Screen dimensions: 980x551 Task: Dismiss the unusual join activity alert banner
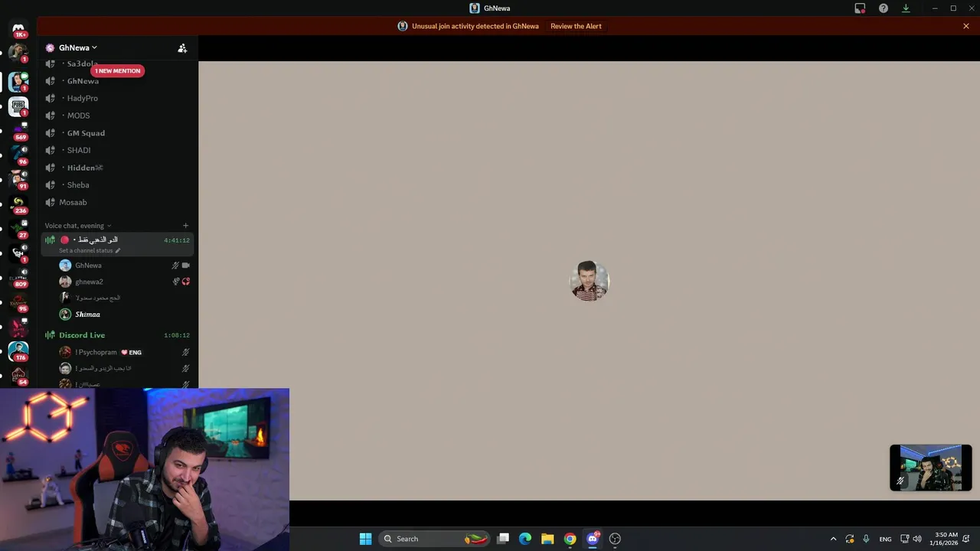click(x=966, y=26)
